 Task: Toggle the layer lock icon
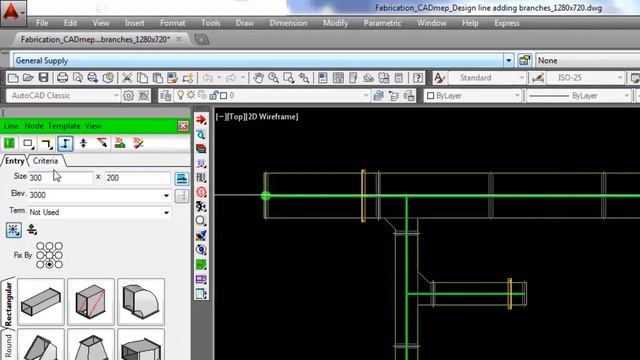[x=213, y=96]
